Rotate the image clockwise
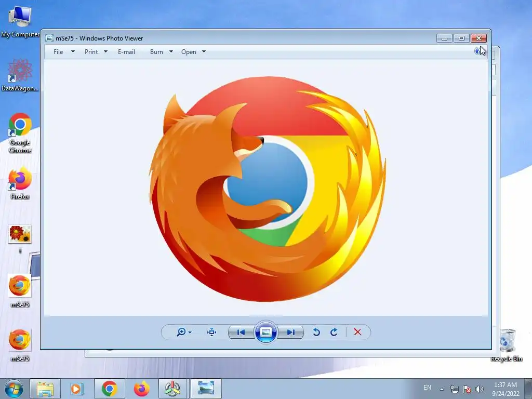 (334, 332)
